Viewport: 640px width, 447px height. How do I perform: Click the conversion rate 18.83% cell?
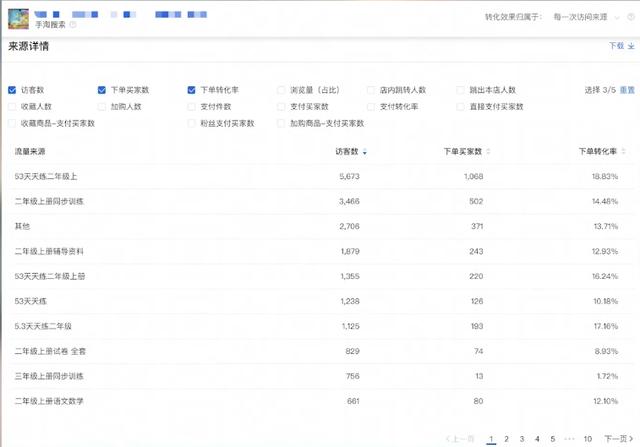(x=605, y=176)
